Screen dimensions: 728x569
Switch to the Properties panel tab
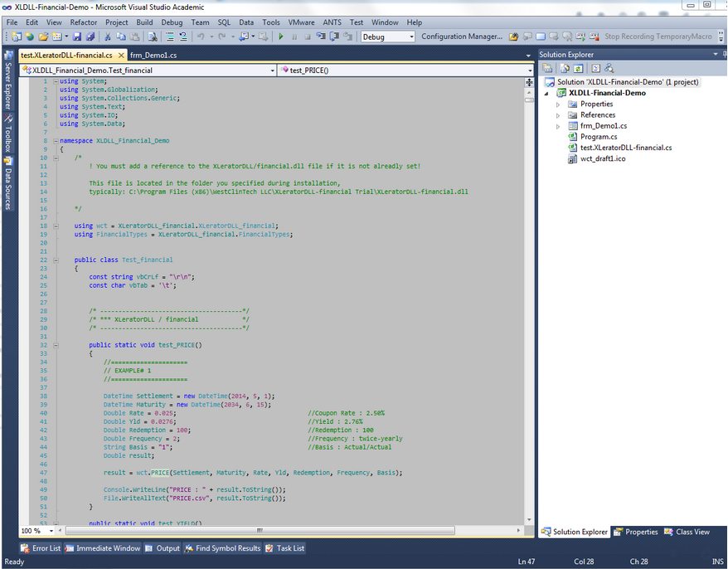click(636, 532)
